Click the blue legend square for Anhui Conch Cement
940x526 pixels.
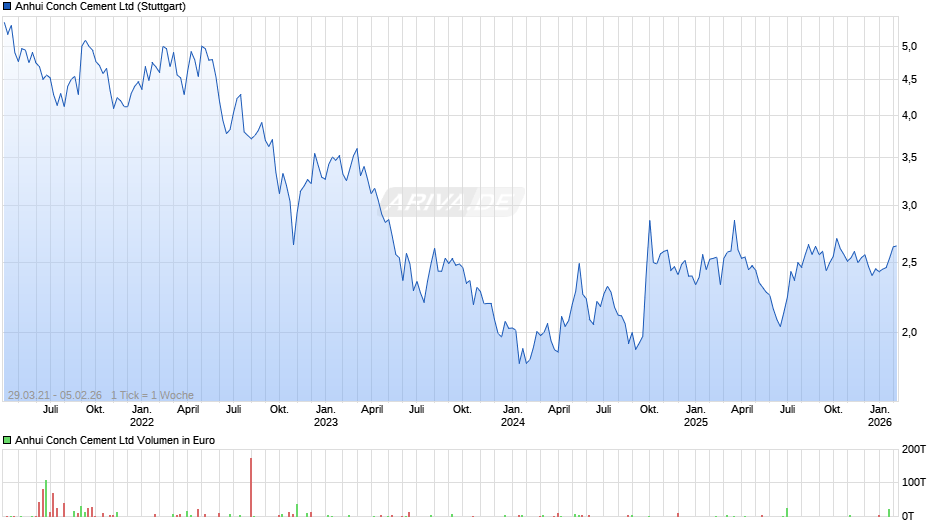7,7
